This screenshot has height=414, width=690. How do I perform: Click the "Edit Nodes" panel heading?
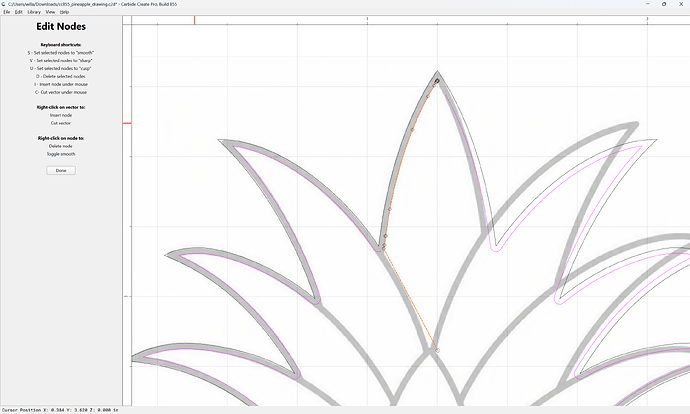[x=61, y=26]
